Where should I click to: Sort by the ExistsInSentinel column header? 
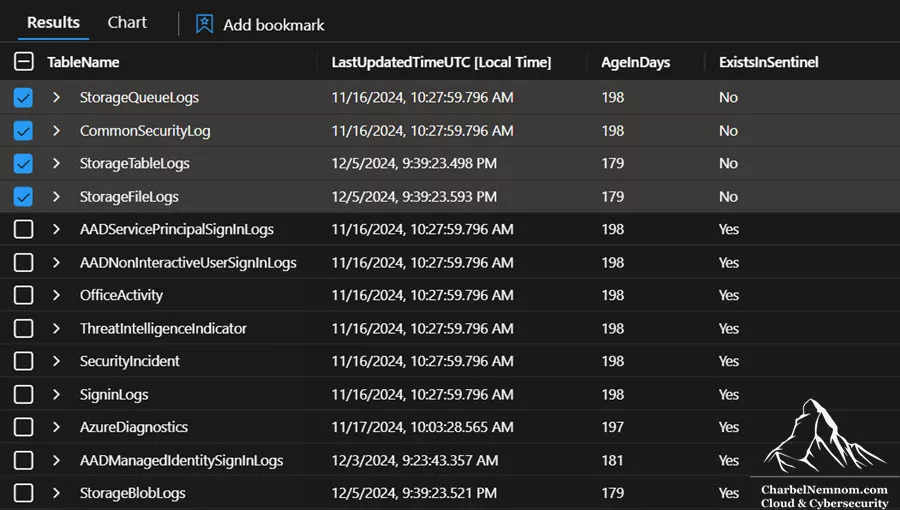point(769,62)
